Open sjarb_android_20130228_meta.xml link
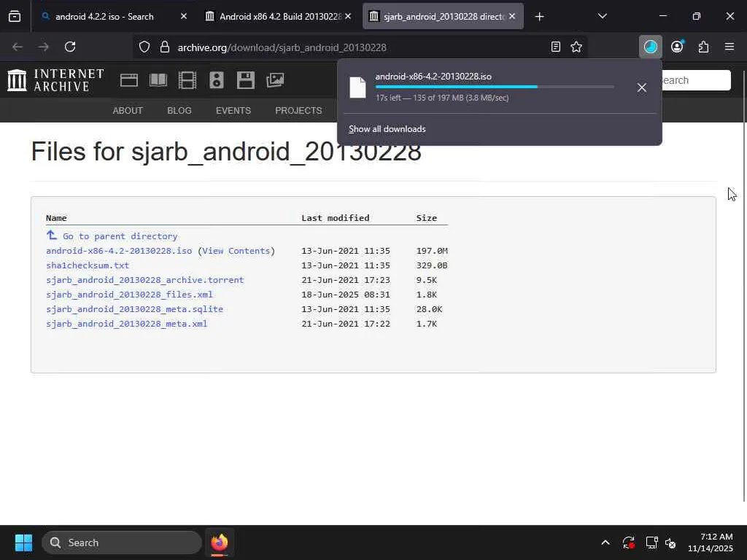This screenshot has height=560, width=747. 126,323
